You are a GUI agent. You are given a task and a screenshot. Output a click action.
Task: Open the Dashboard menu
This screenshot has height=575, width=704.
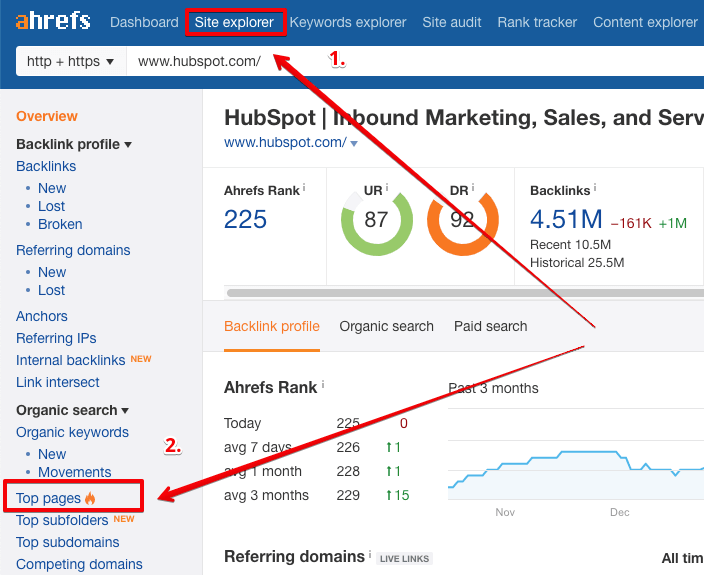click(x=144, y=22)
